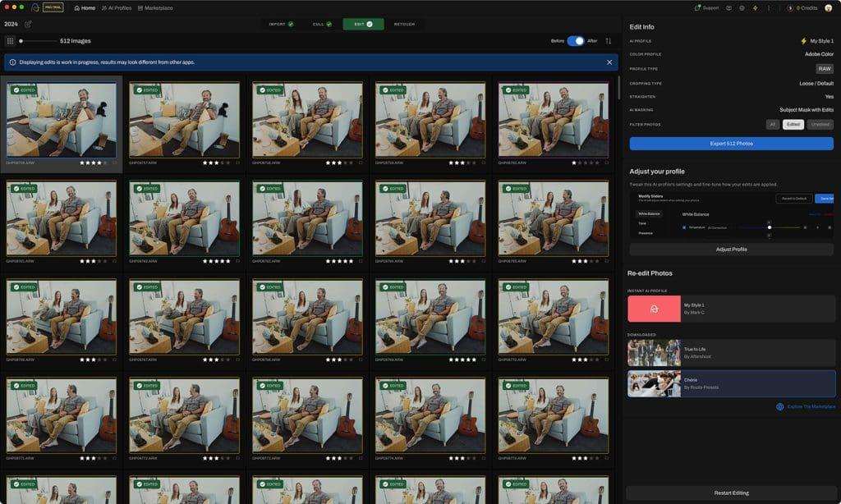This screenshot has height=504, width=841.
Task: Click the EDITED badge on the selected photo
Action: tap(25, 90)
